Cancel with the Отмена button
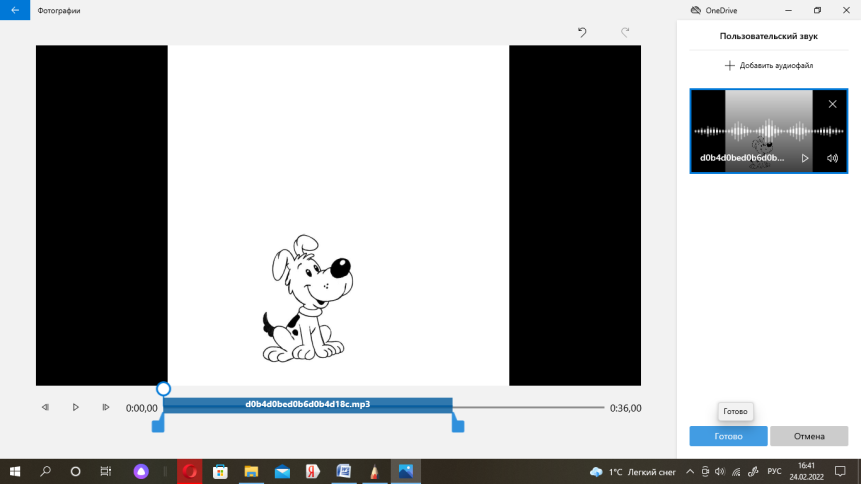The image size is (861, 484). tap(809, 436)
